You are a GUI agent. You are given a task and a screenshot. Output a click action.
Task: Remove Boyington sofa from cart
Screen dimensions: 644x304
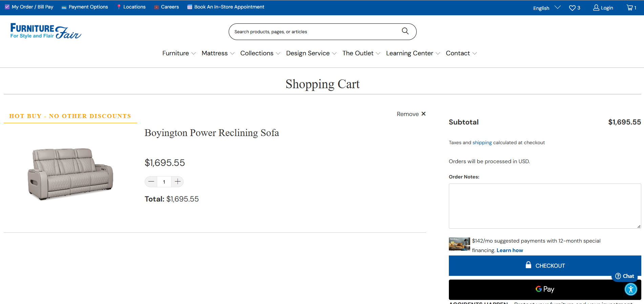[x=411, y=114]
